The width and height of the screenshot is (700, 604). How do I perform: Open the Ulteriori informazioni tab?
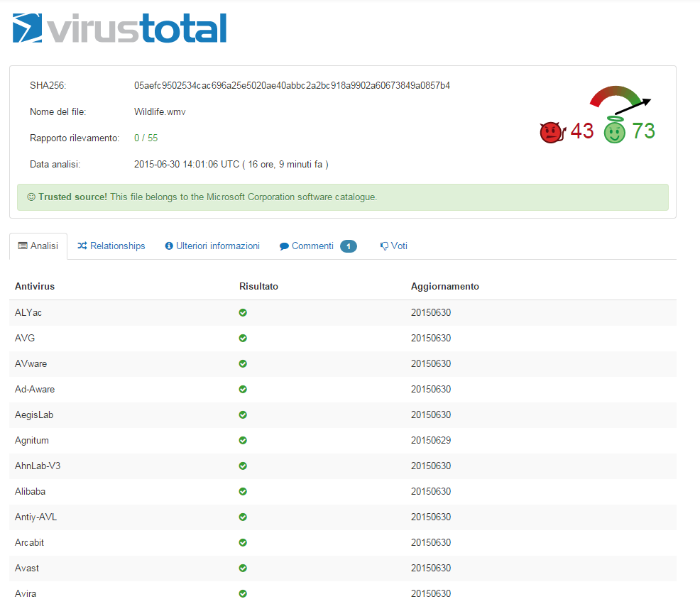(x=212, y=246)
